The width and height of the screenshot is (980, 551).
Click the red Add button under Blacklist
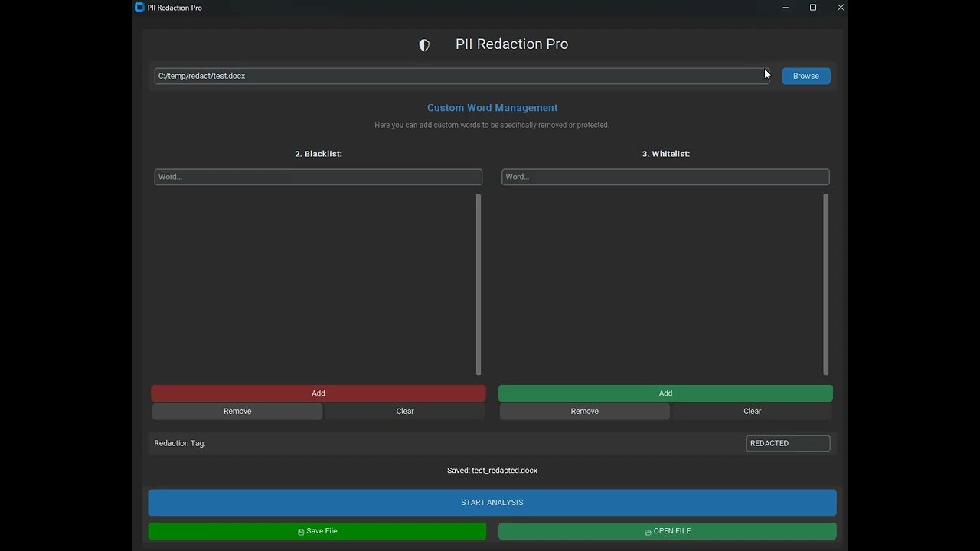[x=318, y=393]
